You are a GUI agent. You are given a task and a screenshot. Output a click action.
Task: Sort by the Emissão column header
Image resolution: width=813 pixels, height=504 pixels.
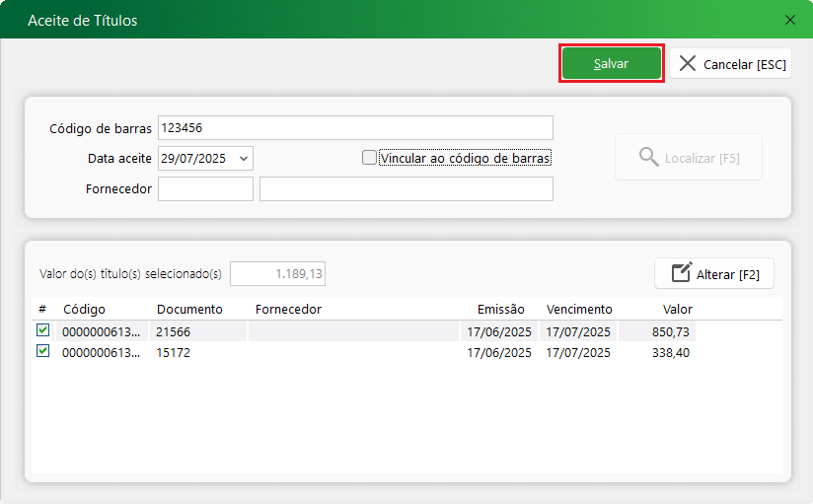tap(501, 309)
